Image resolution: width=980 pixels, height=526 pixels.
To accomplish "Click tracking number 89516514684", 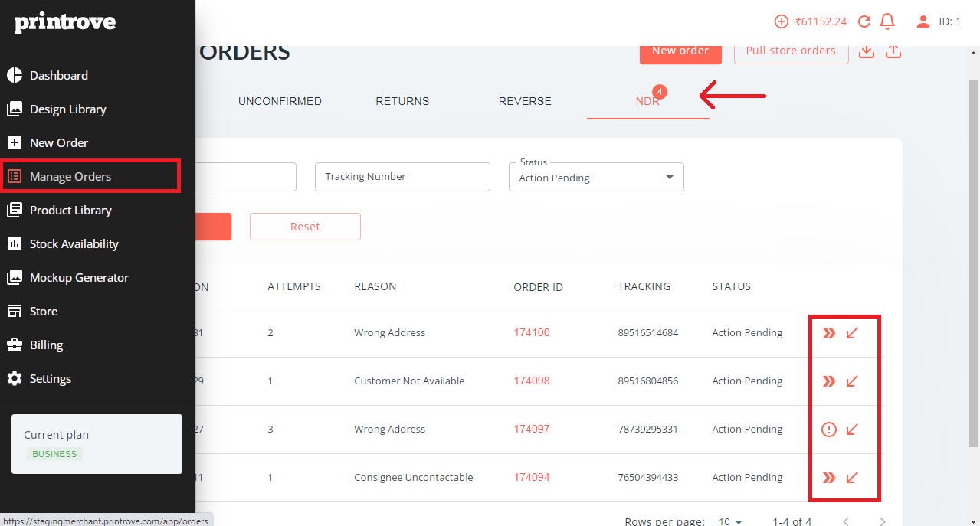I will (648, 333).
